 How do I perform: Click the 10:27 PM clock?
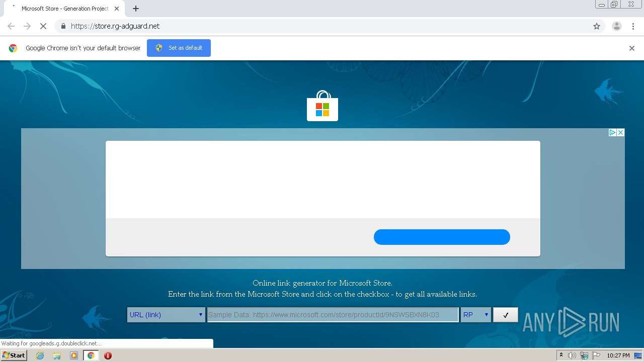(x=618, y=355)
